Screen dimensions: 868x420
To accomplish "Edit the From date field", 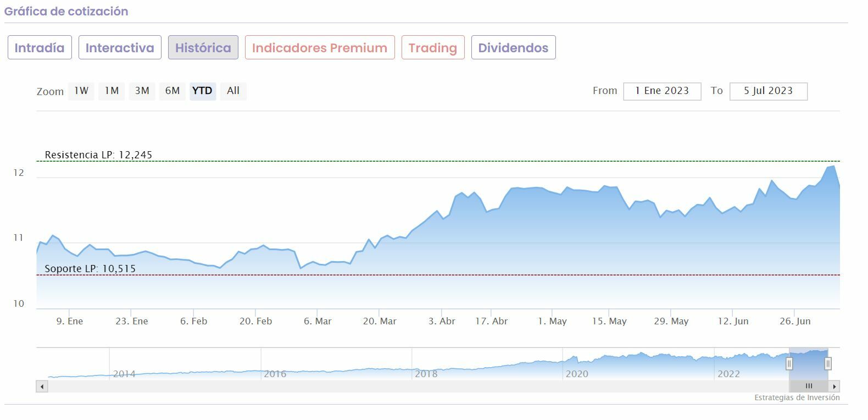I will (x=662, y=91).
